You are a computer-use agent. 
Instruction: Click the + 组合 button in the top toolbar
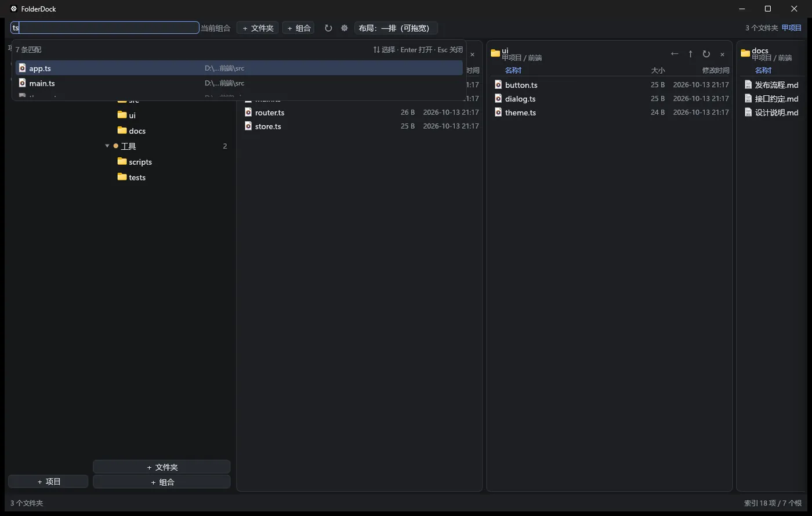coord(298,28)
